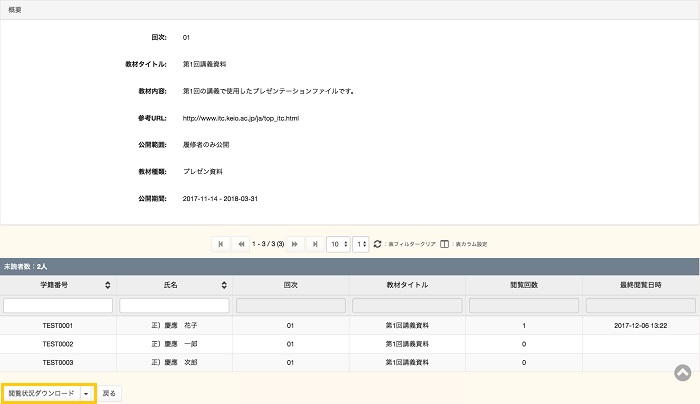Click 戻る button
700x404 pixels.
pyautogui.click(x=109, y=393)
